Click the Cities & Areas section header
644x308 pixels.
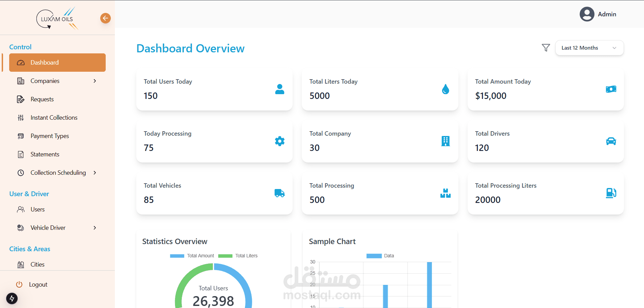30,249
